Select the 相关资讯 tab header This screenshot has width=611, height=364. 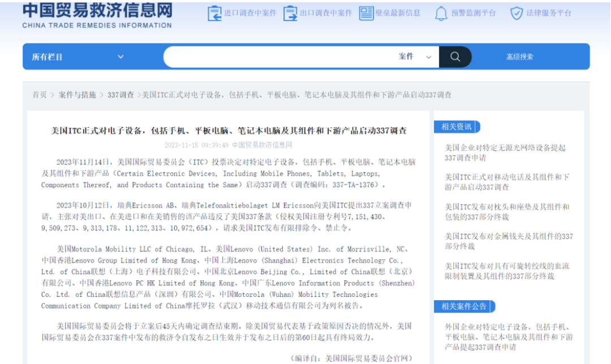457,127
